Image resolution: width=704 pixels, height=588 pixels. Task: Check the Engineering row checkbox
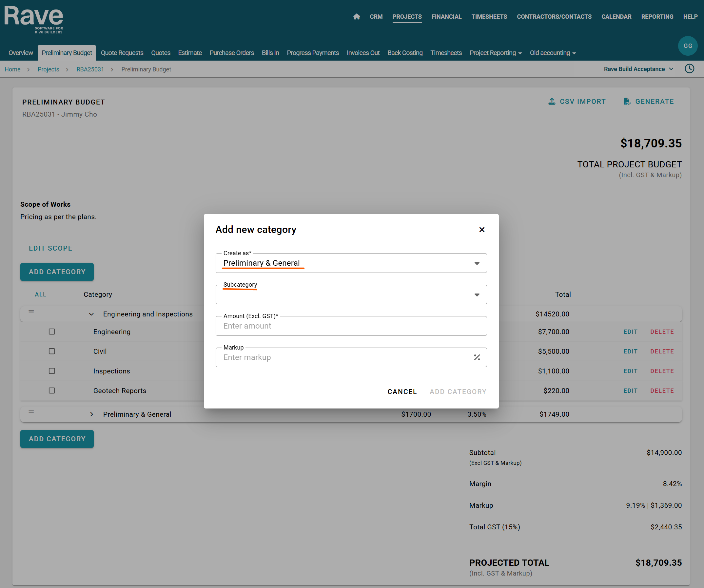tap(52, 332)
